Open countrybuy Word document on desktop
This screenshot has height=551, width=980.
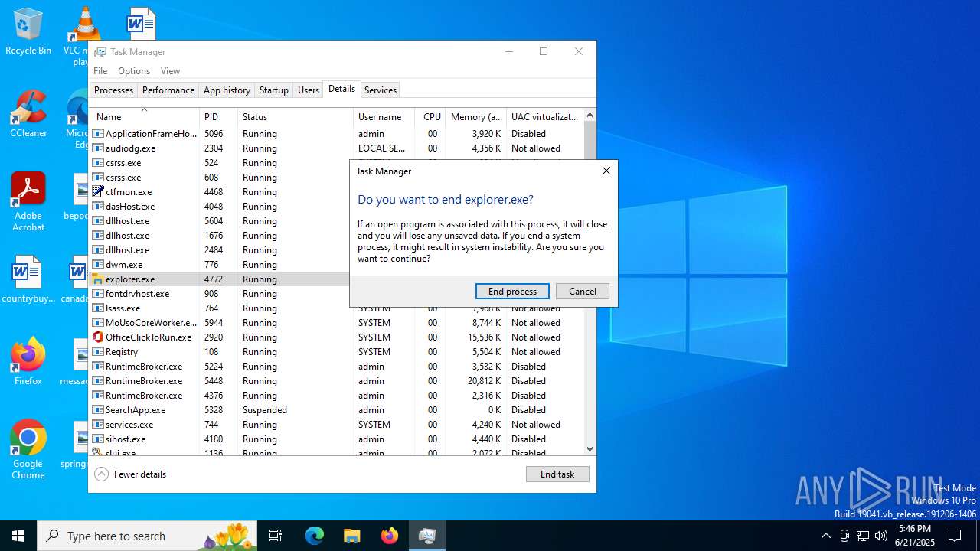28,280
